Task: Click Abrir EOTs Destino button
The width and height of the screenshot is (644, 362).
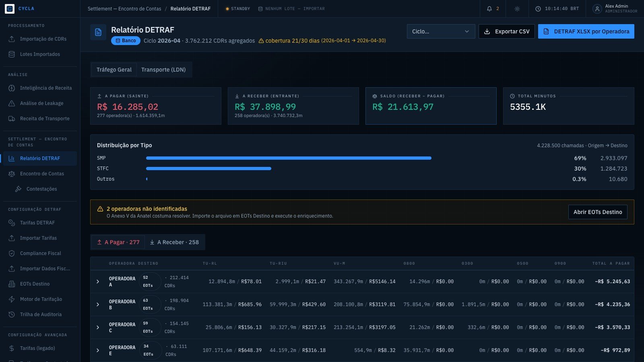Action: [598, 212]
